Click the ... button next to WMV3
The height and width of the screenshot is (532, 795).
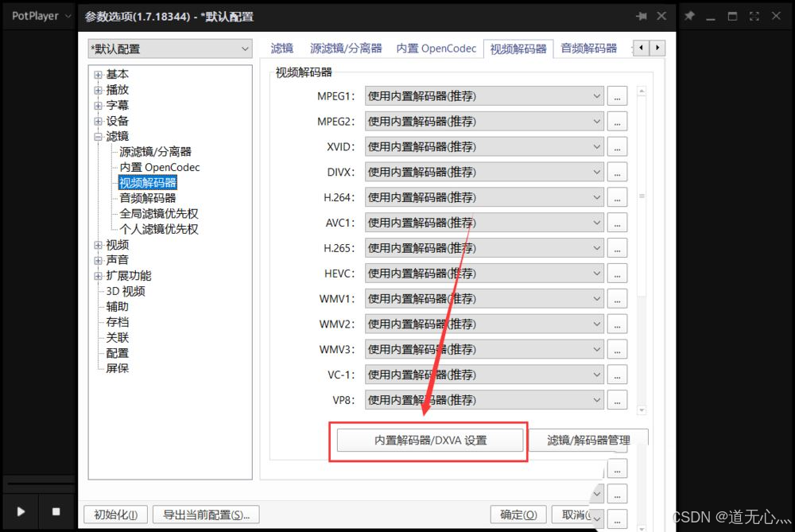(x=617, y=349)
